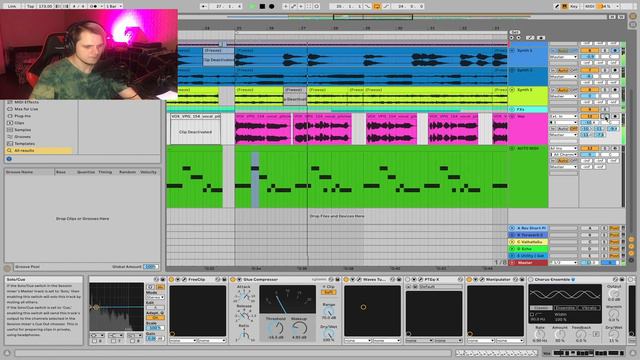Click the Vox track solo button

(606, 116)
